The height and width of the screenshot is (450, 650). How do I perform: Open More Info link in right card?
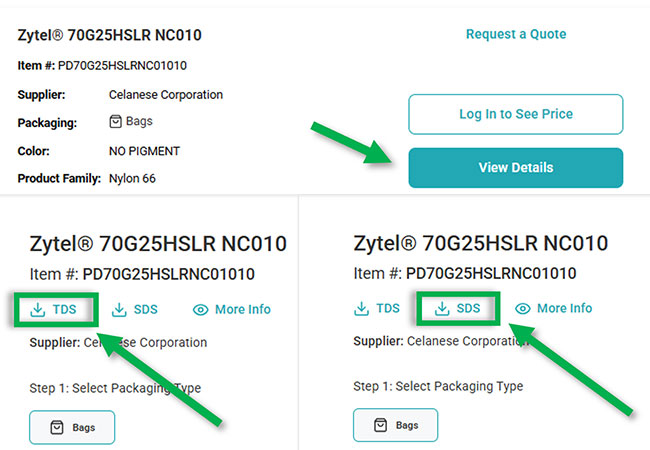(x=564, y=309)
